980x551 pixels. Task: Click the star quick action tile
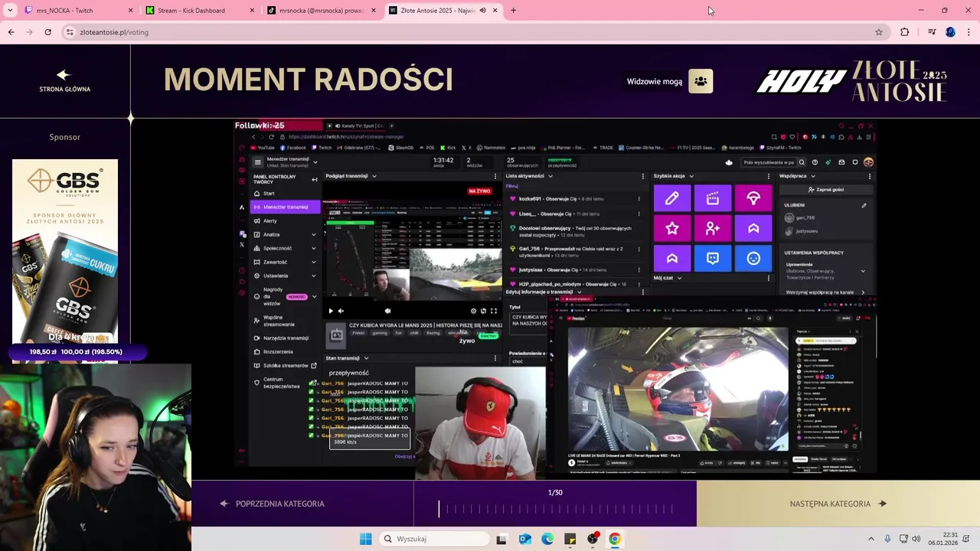pyautogui.click(x=672, y=228)
